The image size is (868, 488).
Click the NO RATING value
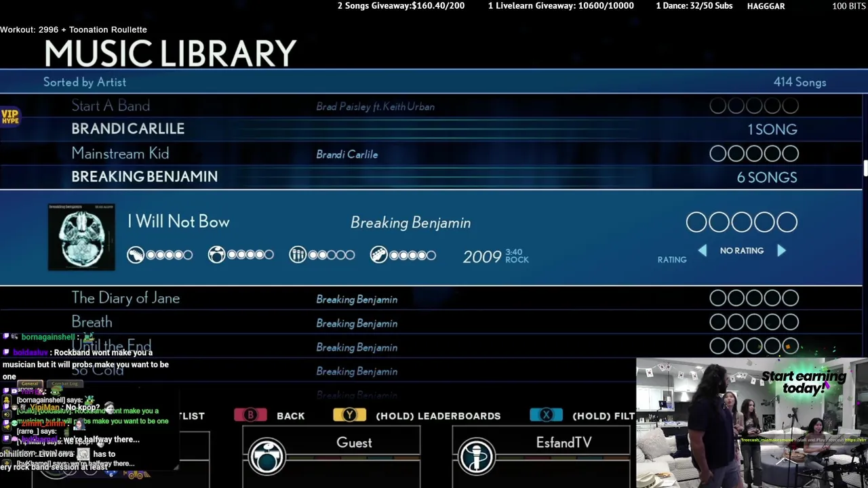tap(742, 251)
